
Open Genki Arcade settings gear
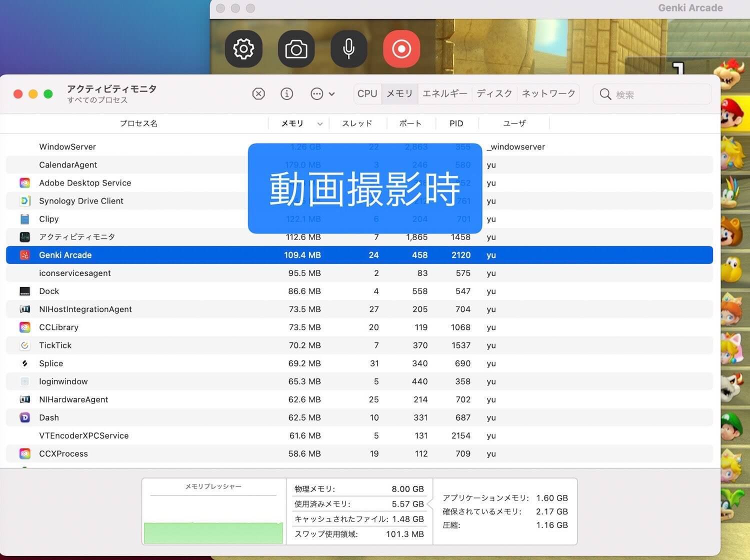point(243,49)
